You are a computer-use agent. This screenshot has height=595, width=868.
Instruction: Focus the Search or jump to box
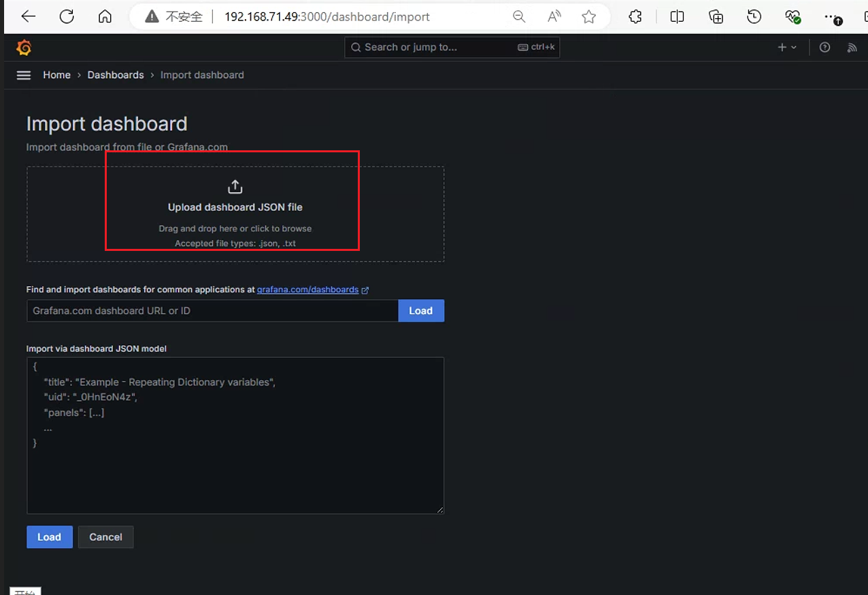(452, 48)
